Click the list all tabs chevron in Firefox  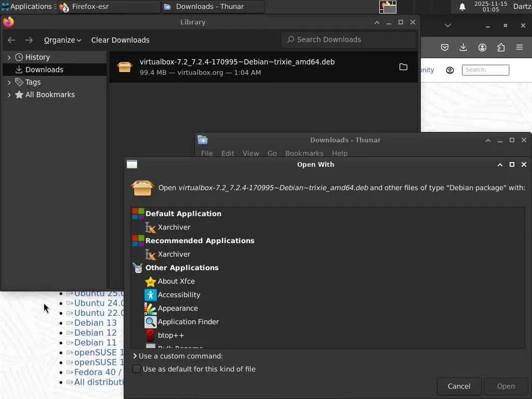(x=448, y=25)
